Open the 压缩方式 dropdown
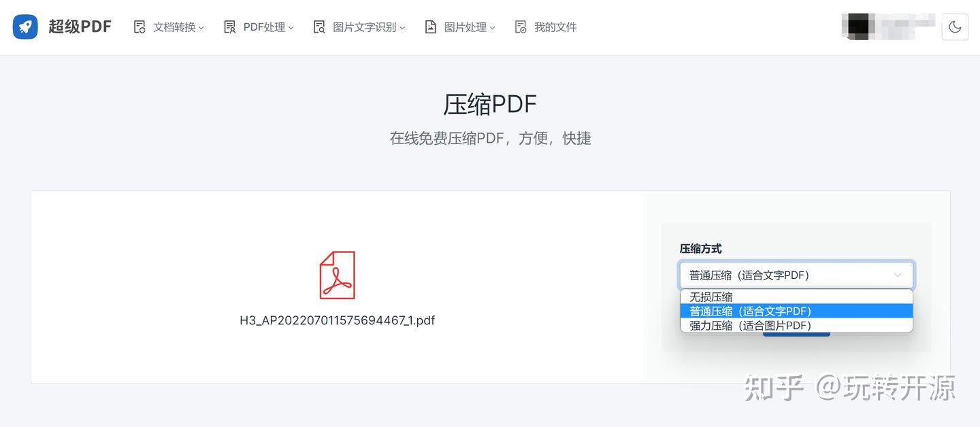 [796, 275]
